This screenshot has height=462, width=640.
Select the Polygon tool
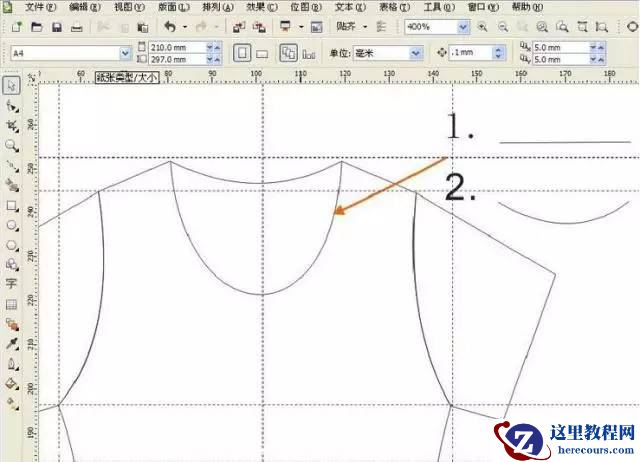(x=12, y=245)
